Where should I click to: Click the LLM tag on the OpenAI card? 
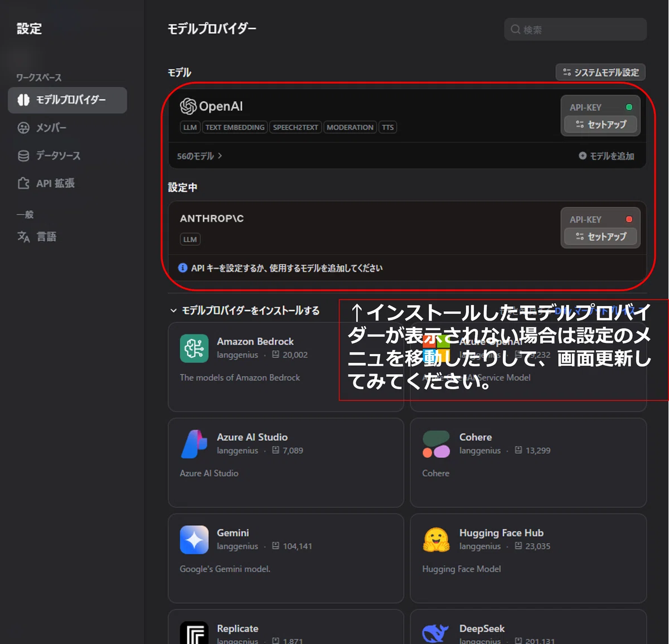click(190, 127)
